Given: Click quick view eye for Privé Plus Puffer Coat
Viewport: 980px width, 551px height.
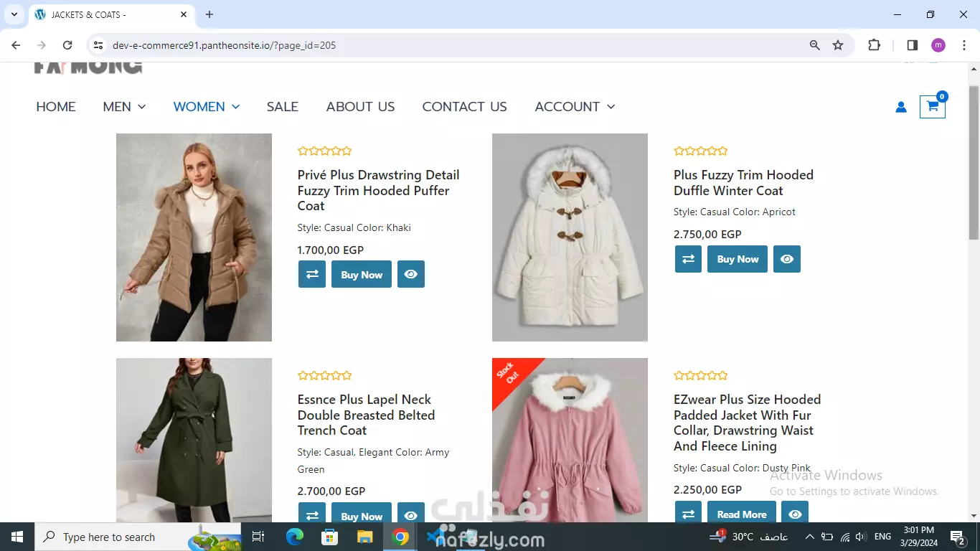Looking at the screenshot, I should (x=411, y=274).
